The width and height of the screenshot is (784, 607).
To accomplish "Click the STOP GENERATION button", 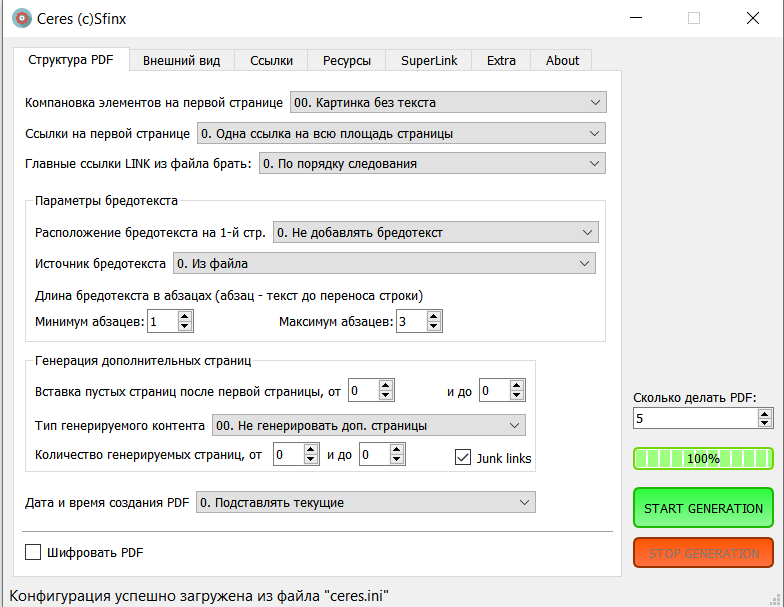I will 703,553.
